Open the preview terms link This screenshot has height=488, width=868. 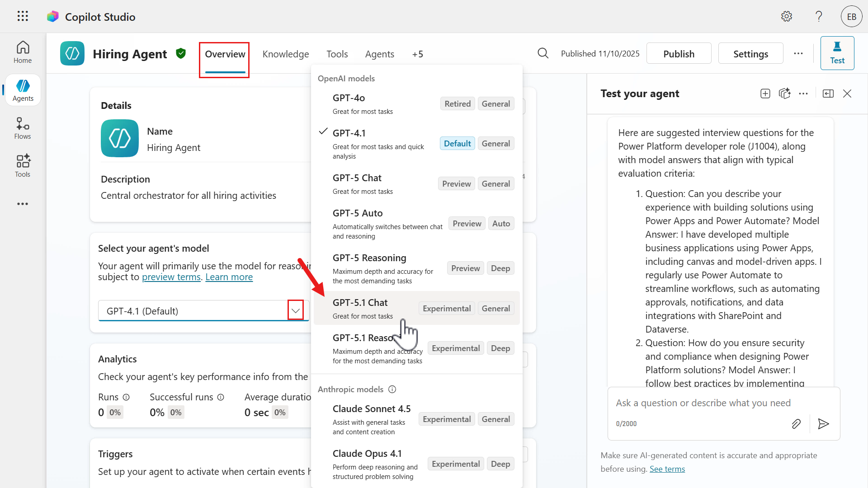point(171,277)
